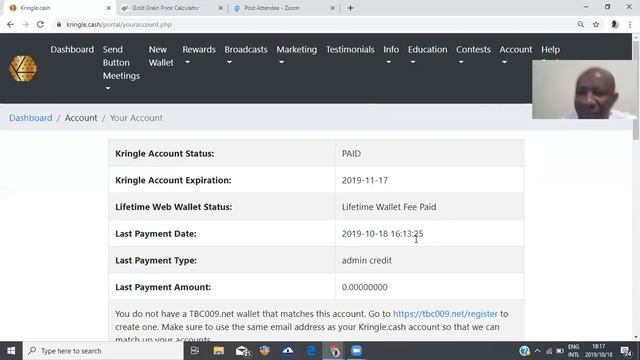Close the Post Attendee Zoom tab
Image resolution: width=640 pixels, height=360 pixels.
coord(332,8)
